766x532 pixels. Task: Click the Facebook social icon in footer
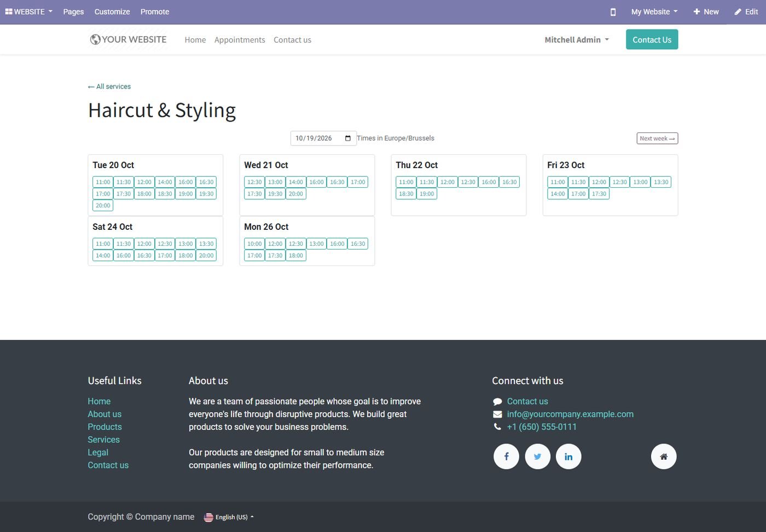point(506,456)
